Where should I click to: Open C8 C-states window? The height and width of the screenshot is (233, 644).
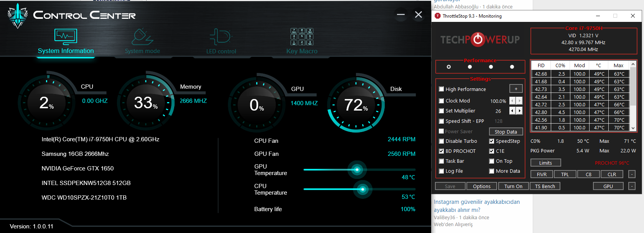click(x=588, y=174)
